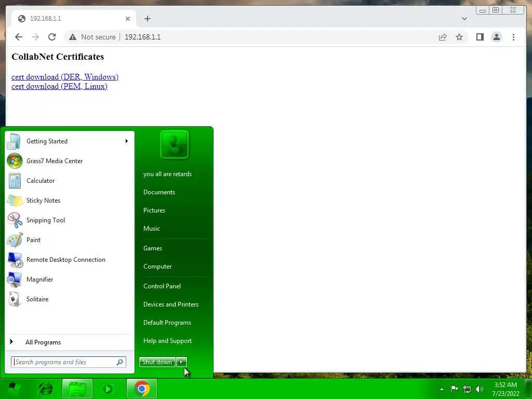
Task: Open Default Programs
Action: [167, 322]
